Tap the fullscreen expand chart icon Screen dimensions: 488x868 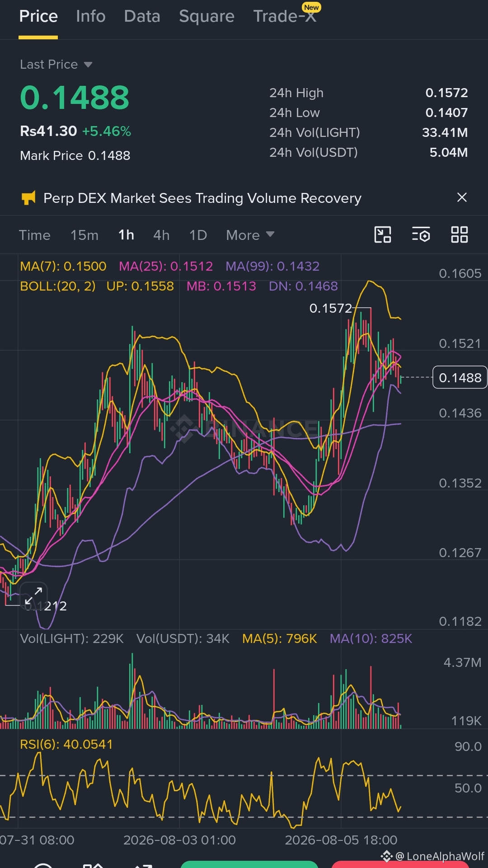point(33,596)
